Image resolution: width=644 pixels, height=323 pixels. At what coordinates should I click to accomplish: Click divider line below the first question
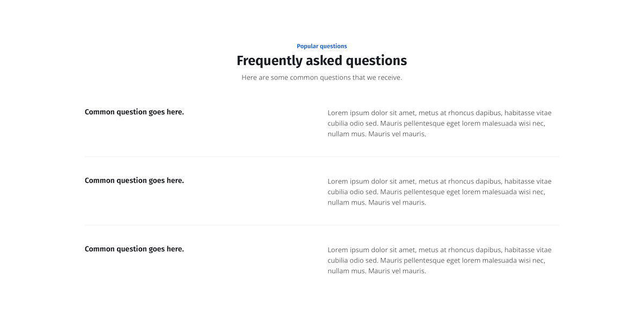[x=321, y=157]
